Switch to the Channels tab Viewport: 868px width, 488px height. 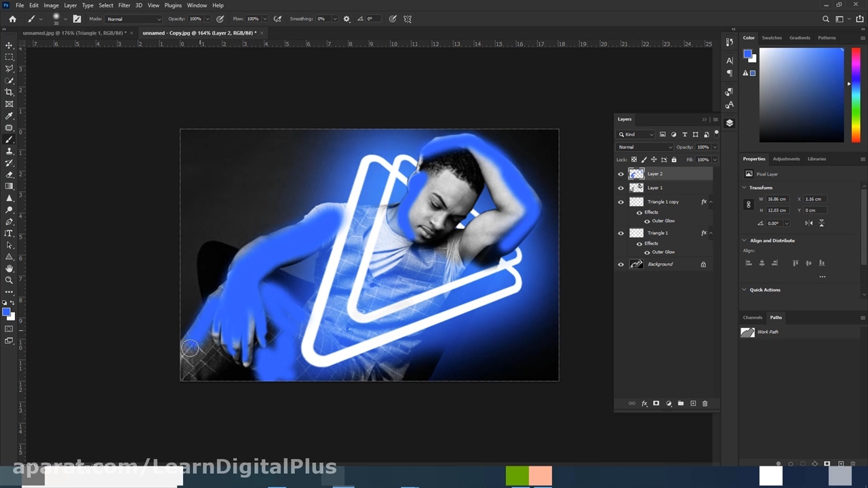click(752, 317)
